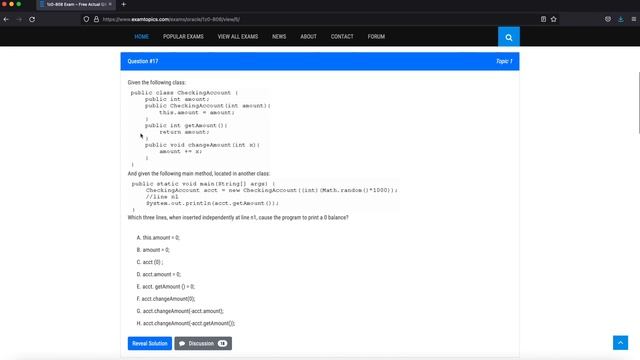Click answer G acct.changeAmount(-acct.amount);
The height and width of the screenshot is (360, 640).
pyautogui.click(x=180, y=311)
